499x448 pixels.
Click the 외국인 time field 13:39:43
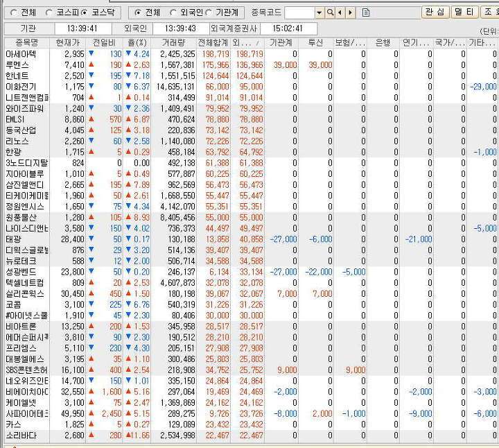180,28
